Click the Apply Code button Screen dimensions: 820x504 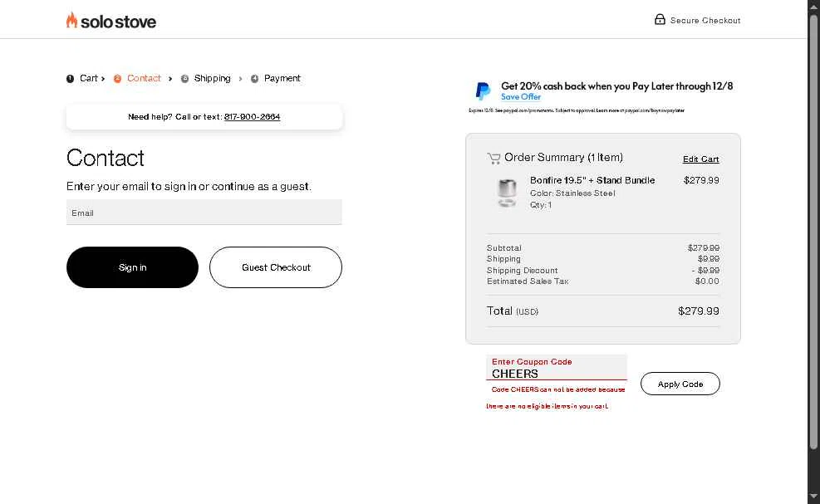coord(680,384)
